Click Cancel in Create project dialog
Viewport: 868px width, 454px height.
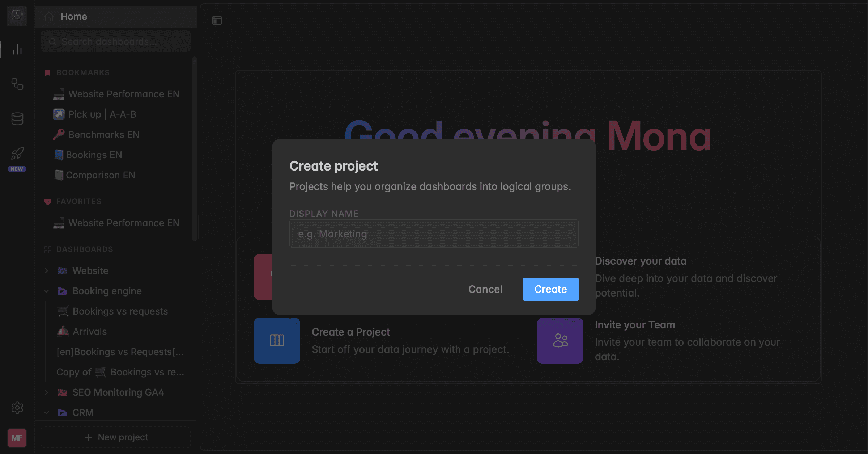pyautogui.click(x=485, y=289)
